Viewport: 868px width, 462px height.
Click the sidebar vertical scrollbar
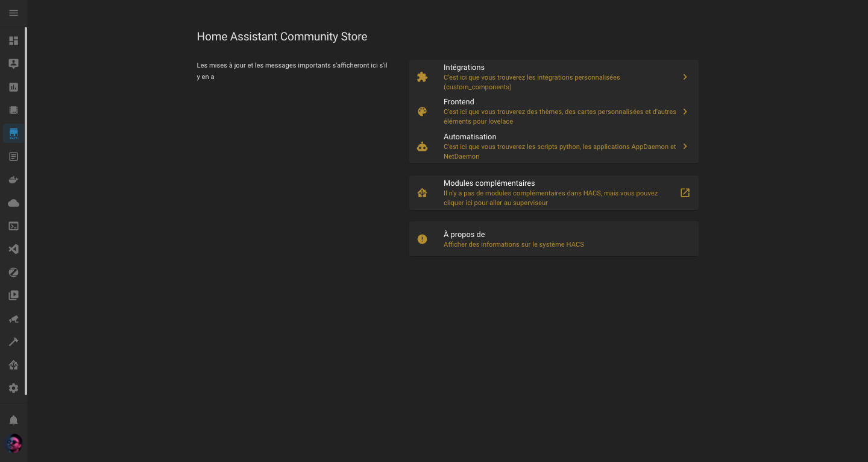(26, 211)
